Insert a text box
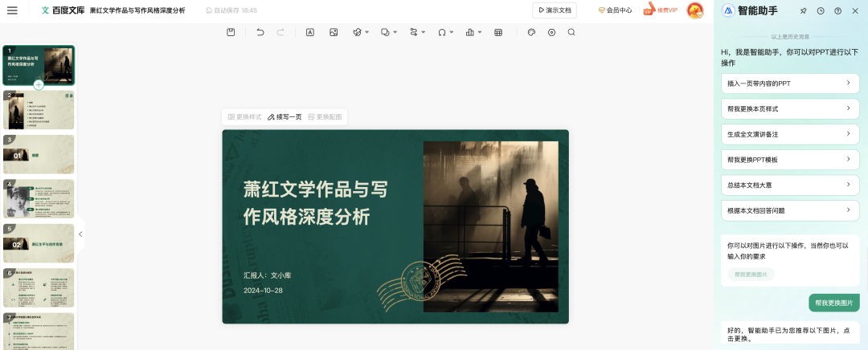Viewport: 868px width, 350px height. (310, 33)
